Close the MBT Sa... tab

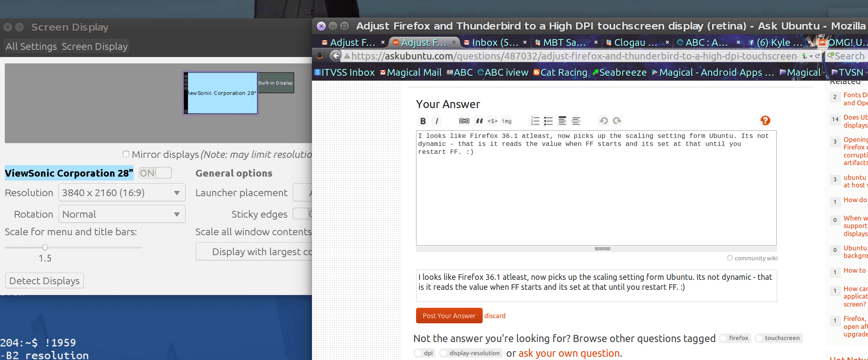[x=596, y=42]
